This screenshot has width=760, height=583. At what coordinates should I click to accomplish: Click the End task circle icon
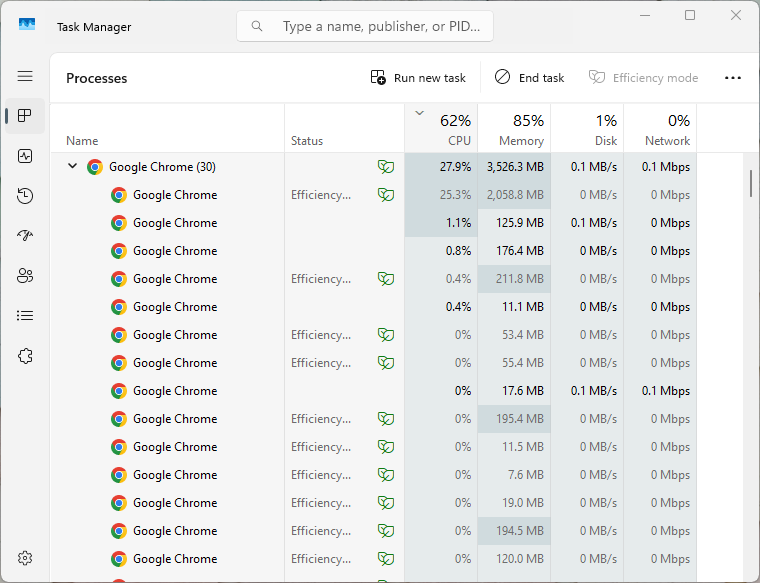[x=503, y=77]
